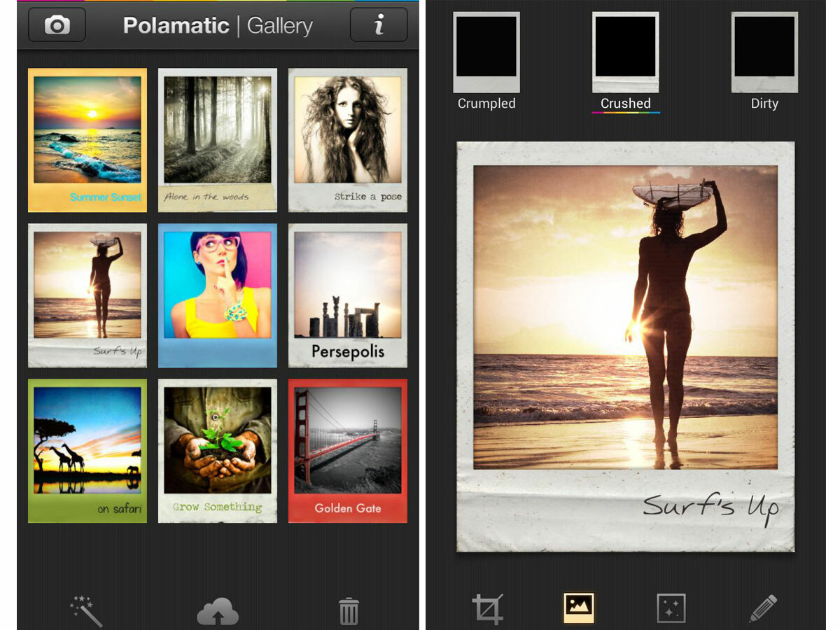Viewport: 840px width, 630px height.
Task: Tap the magic wand effects icon
Action: point(86,610)
